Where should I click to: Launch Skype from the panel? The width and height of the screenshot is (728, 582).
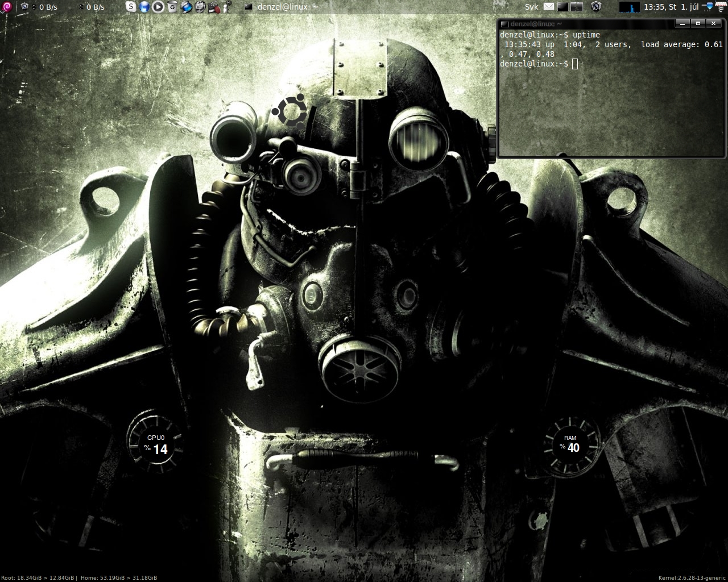point(131,7)
